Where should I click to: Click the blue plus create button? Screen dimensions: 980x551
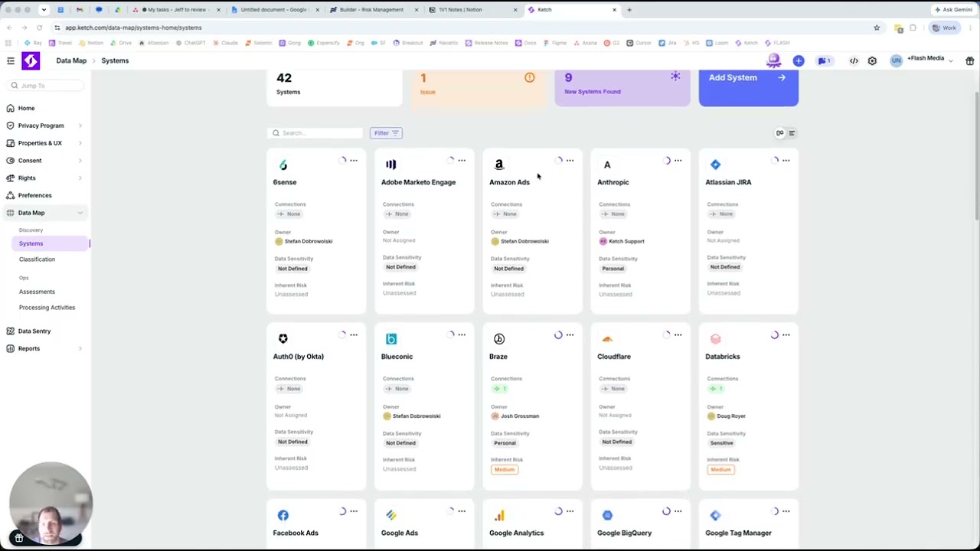[x=799, y=60]
